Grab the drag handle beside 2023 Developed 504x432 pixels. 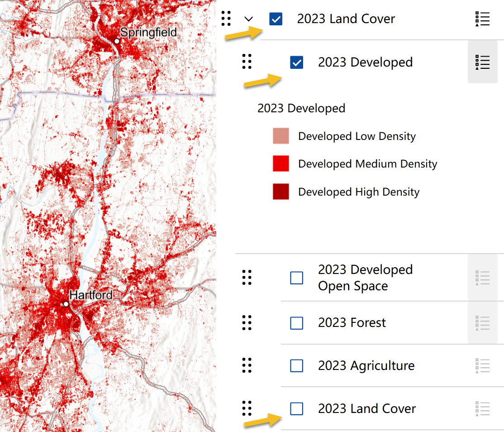tap(247, 62)
